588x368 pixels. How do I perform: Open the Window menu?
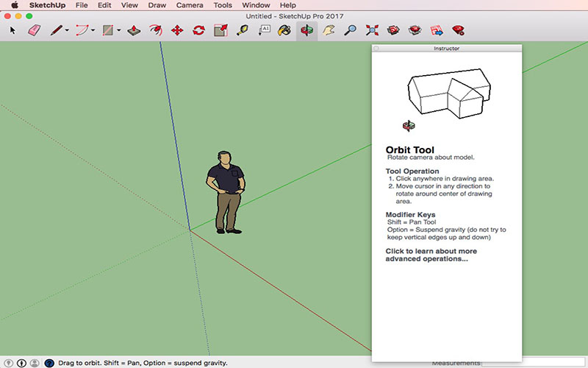(256, 5)
